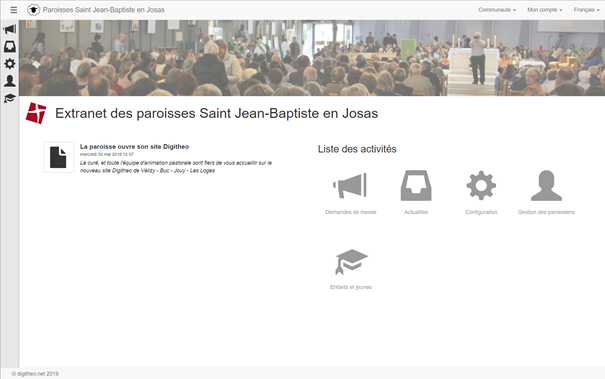Click the megaphone icon in the left sidebar
This screenshot has width=605, height=379.
point(10,29)
